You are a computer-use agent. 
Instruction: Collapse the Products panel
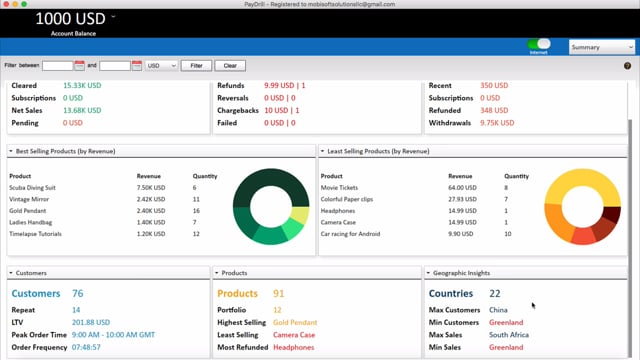[216, 273]
